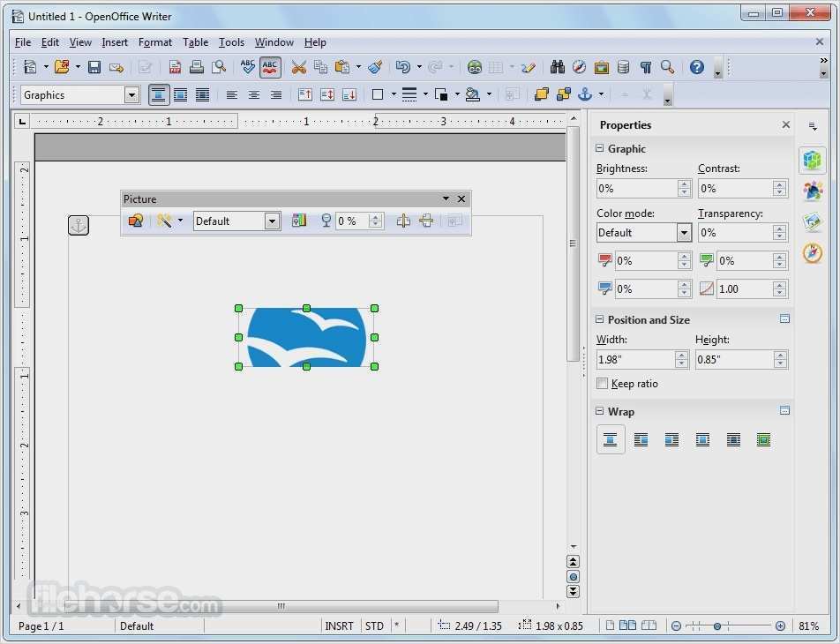The width and height of the screenshot is (840, 644).
Task: Click the anchor icon in the toolbar
Action: (x=584, y=94)
